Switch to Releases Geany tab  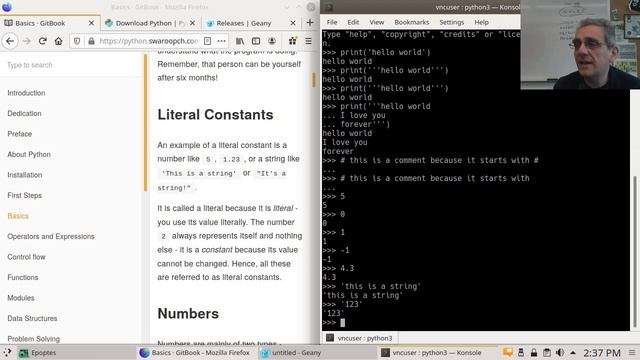click(x=250, y=23)
